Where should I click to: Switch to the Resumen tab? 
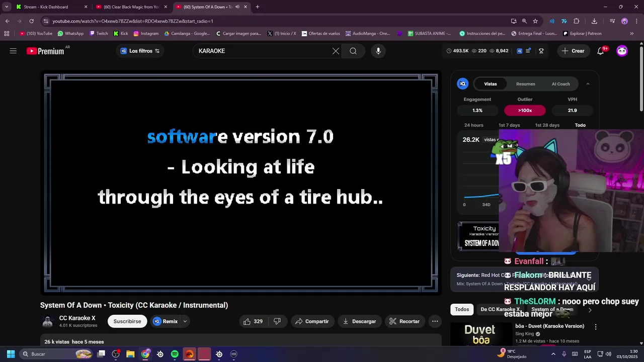click(526, 84)
